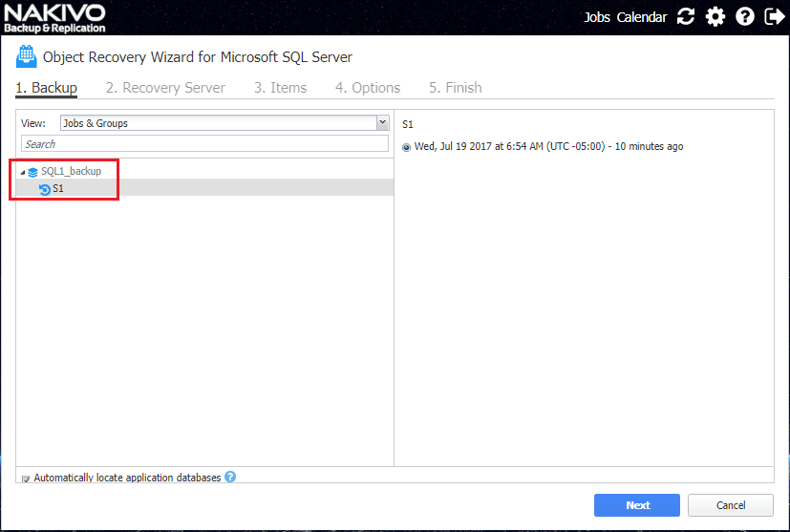The image size is (790, 532).
Task: Open the Calendar menu
Action: tap(642, 17)
